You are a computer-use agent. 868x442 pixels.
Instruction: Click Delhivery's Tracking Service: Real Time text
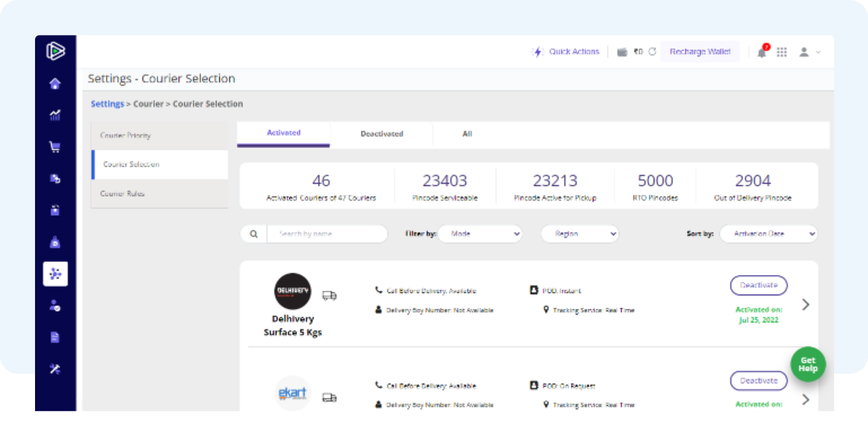pos(593,310)
